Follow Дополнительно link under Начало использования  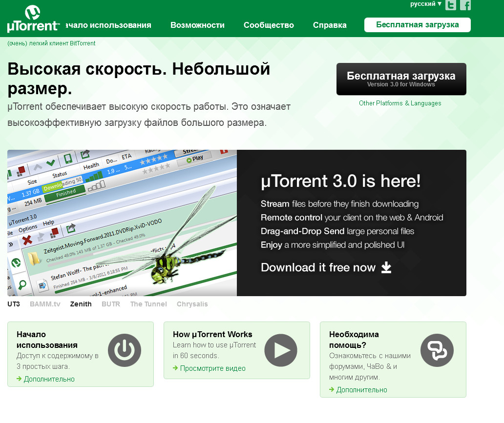coord(49,379)
